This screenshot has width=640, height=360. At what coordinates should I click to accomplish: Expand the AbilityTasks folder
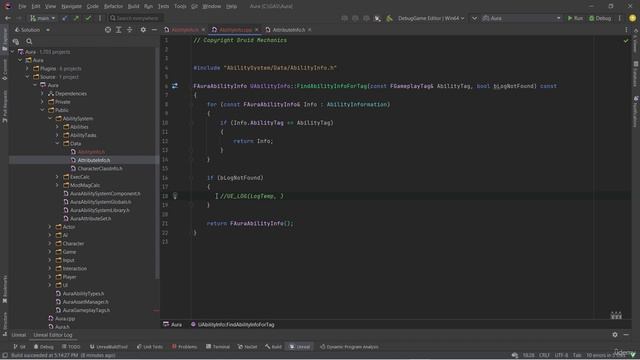(57, 135)
